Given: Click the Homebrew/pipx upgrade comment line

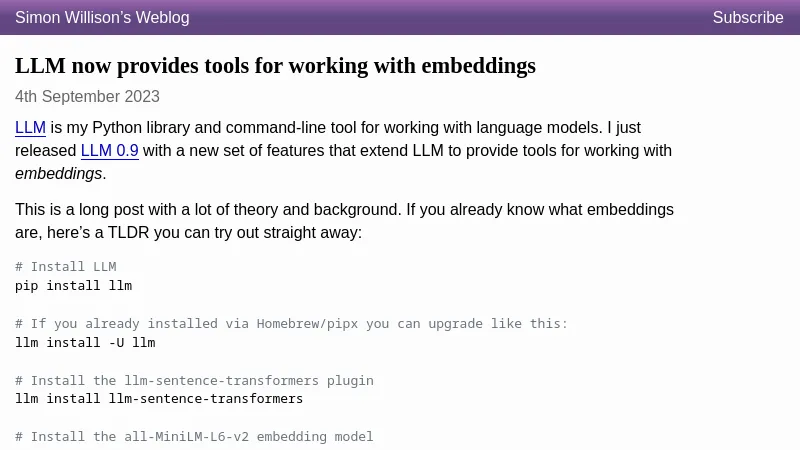Looking at the screenshot, I should click(x=291, y=324).
